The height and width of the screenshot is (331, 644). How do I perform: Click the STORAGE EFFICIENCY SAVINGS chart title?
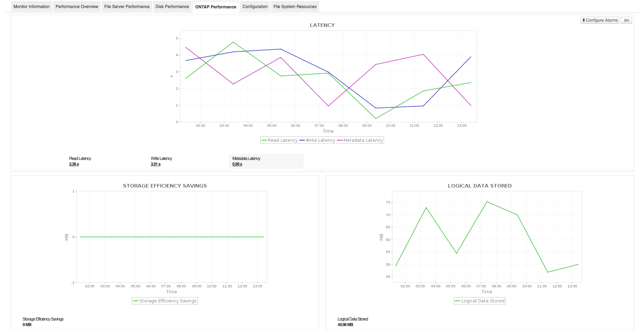click(x=165, y=186)
